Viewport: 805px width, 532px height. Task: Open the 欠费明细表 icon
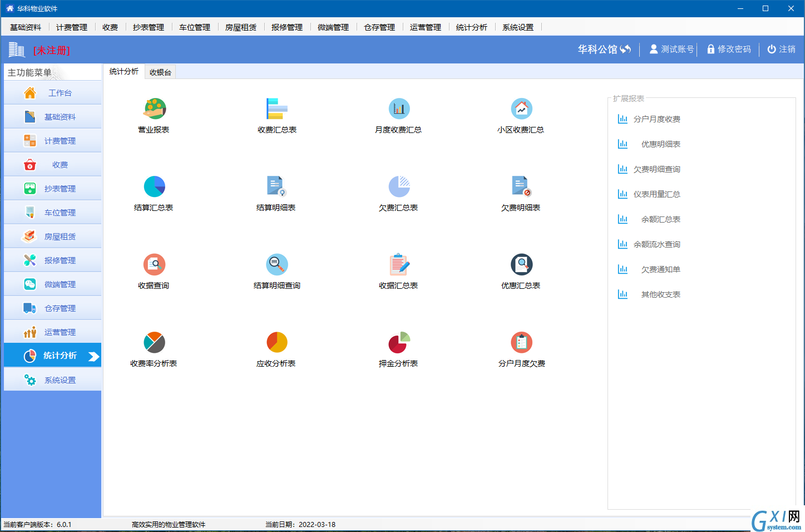point(521,186)
